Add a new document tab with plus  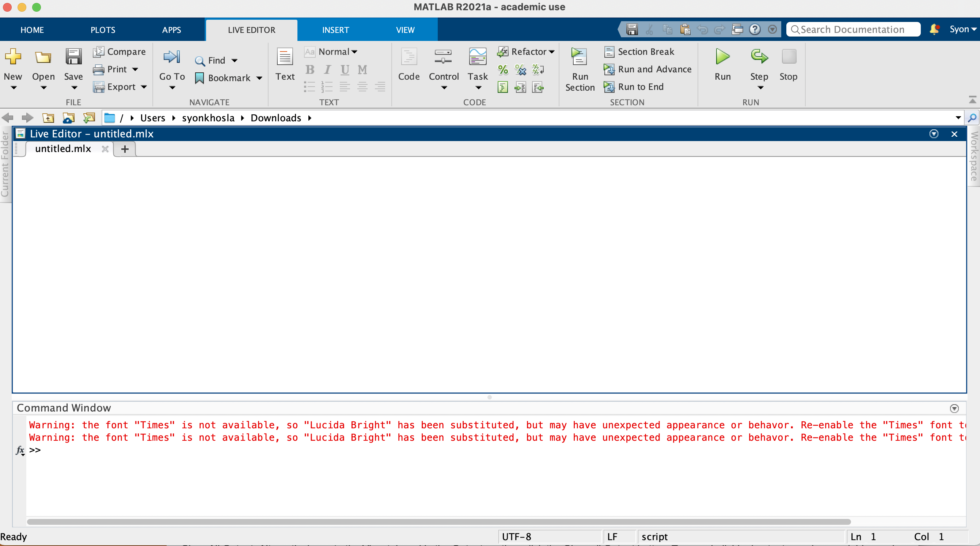[x=125, y=149]
